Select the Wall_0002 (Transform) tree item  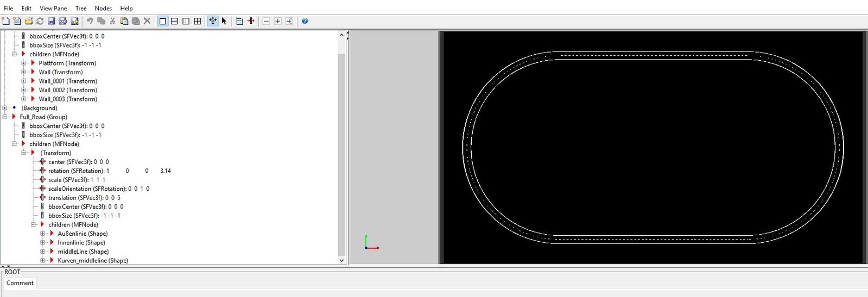[68, 90]
